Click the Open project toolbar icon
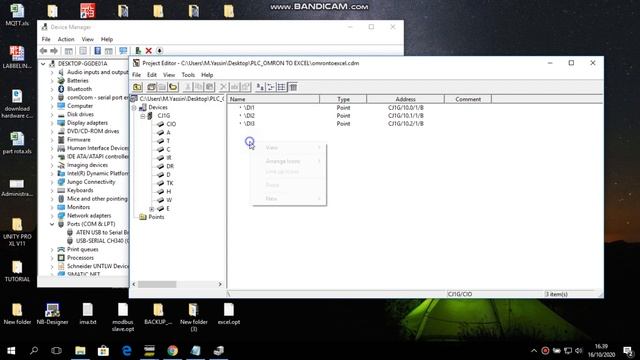The height and width of the screenshot is (360, 640). coord(151,87)
